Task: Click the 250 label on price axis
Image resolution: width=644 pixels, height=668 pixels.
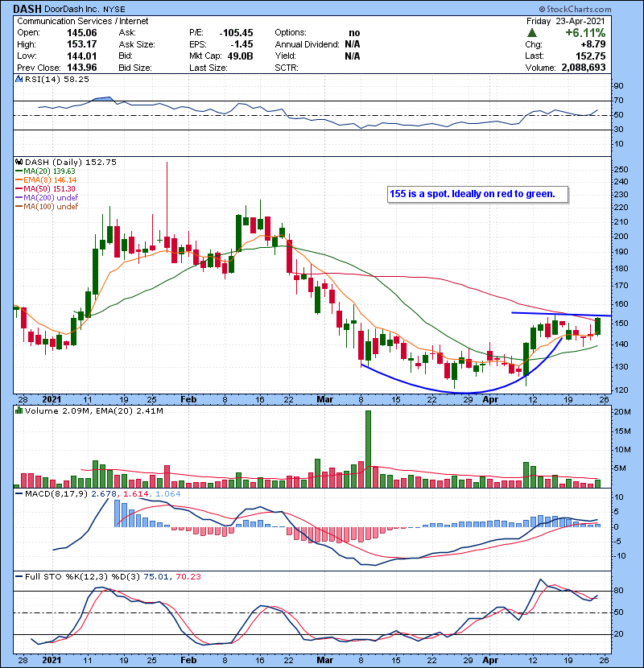Action: point(621,170)
